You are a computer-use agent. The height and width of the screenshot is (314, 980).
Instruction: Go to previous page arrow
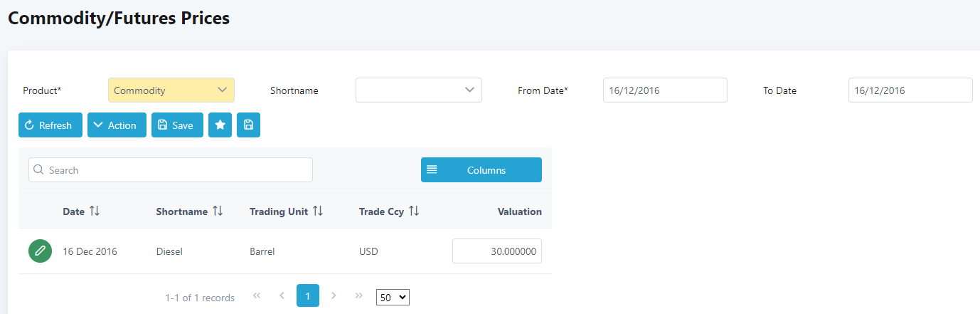tap(282, 295)
